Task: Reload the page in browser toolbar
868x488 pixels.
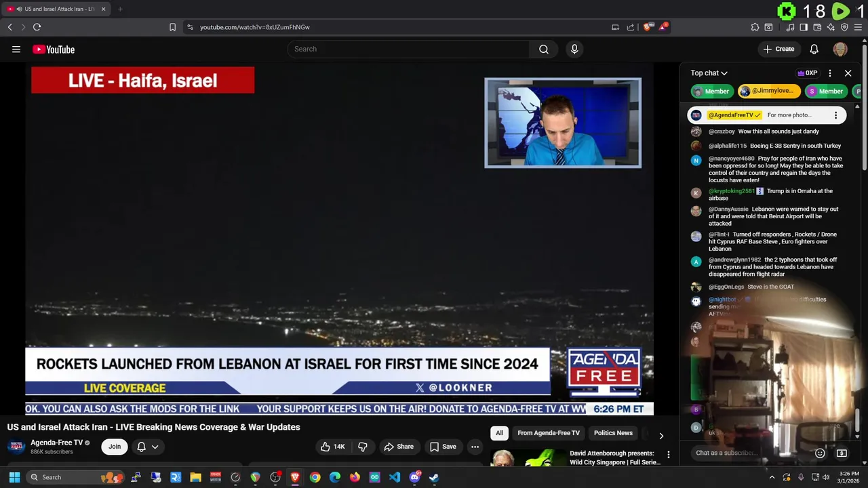Action: (37, 27)
